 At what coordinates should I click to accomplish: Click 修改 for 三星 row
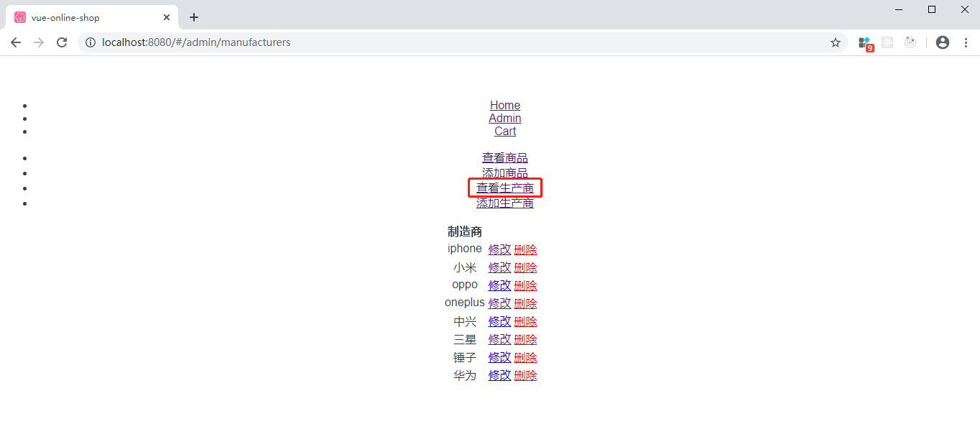[500, 339]
